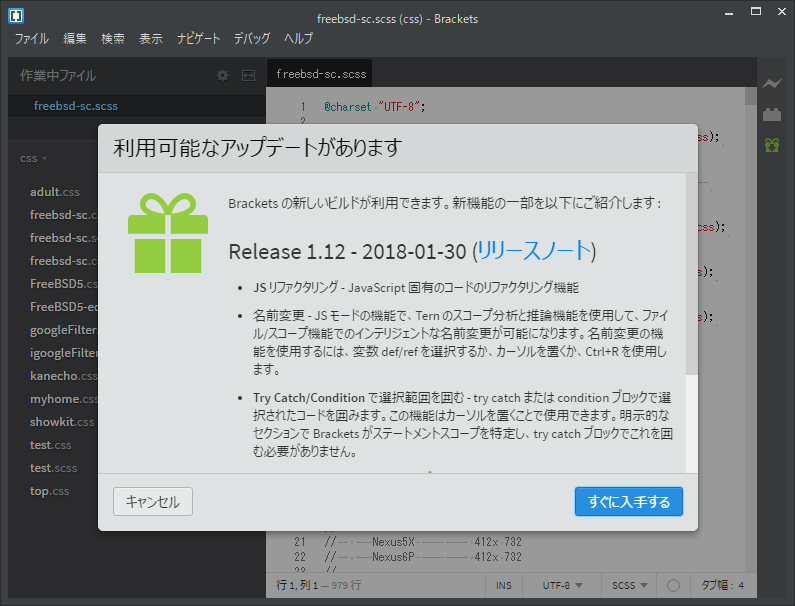
Task: Open Live Preview lightning icon
Action: (772, 84)
